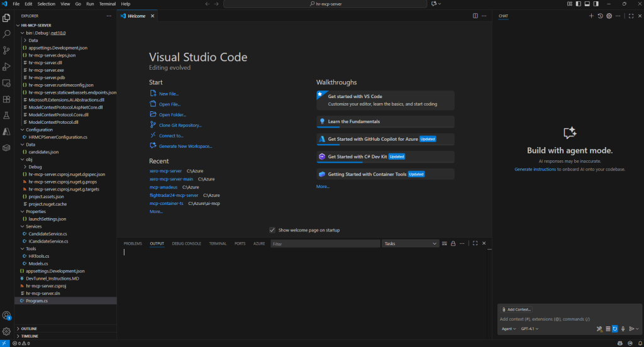This screenshot has height=347, width=644.
Task: Switch to the Debug Console tab
Action: point(186,243)
